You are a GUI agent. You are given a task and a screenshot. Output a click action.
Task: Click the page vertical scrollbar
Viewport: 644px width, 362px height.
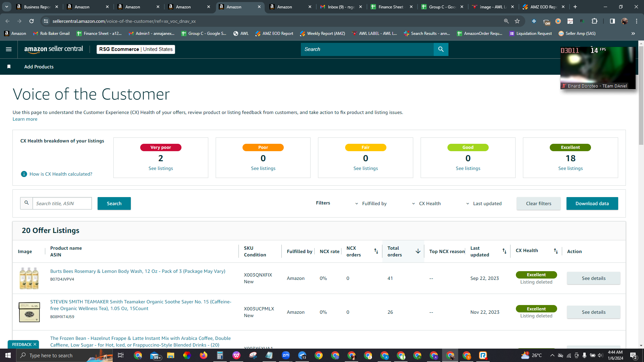pyautogui.click(x=641, y=96)
